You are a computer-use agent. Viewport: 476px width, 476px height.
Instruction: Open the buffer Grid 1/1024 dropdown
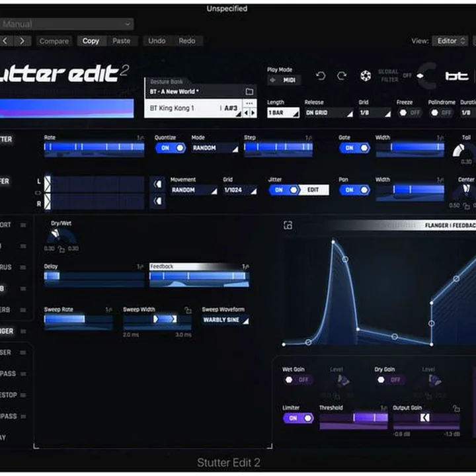pos(240,190)
